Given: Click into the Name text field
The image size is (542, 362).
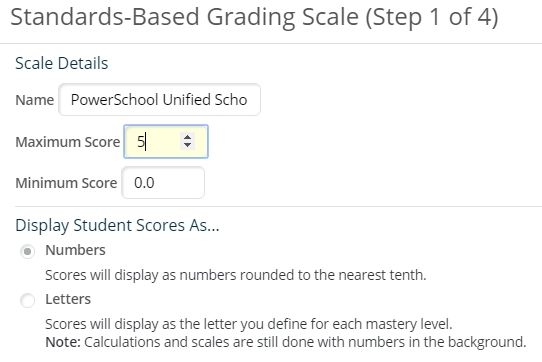Looking at the screenshot, I should pos(159,100).
